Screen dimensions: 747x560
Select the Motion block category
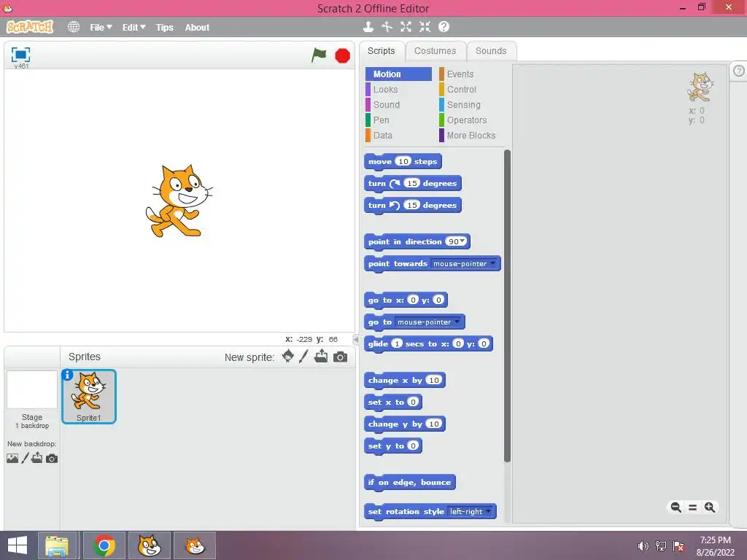click(x=398, y=74)
